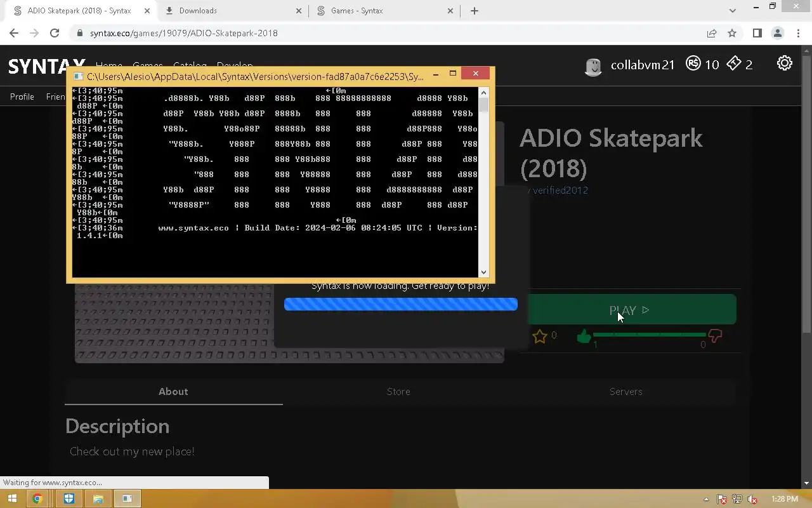Image resolution: width=812 pixels, height=508 pixels.
Task: Reload the current syntax.eco page
Action: [55, 33]
